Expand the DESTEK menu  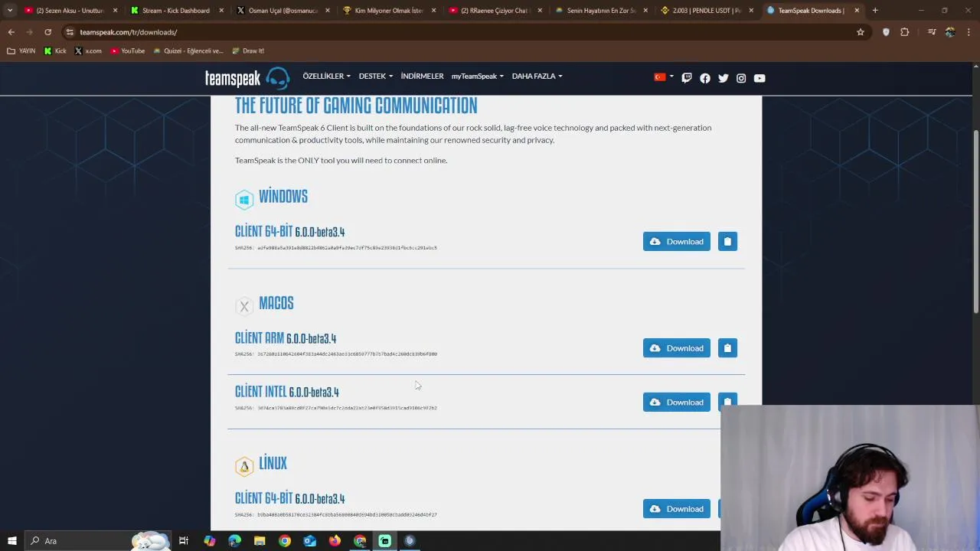click(375, 77)
